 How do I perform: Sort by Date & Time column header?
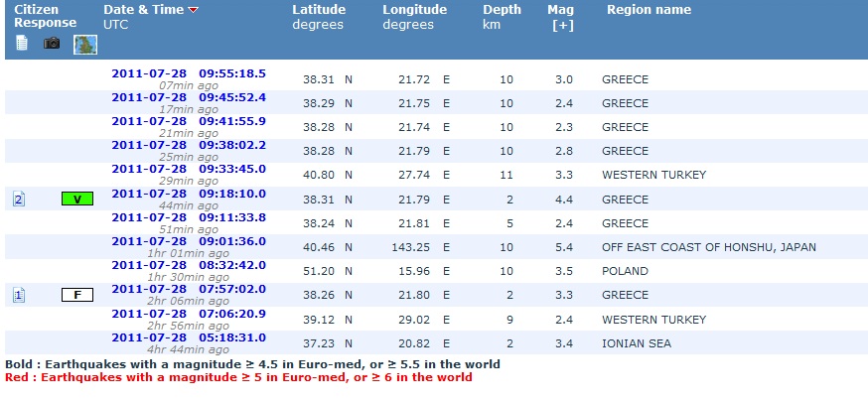143,10
